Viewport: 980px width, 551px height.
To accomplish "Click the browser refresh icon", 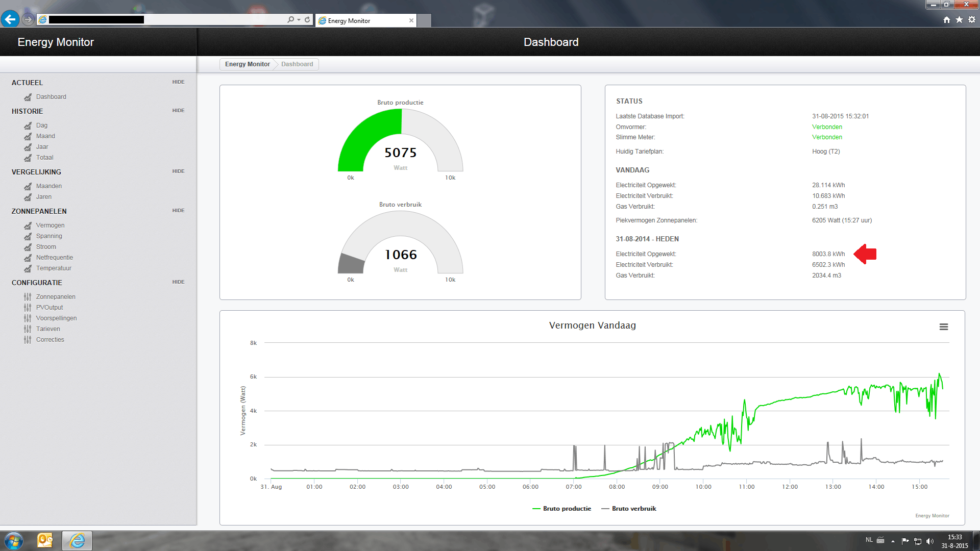I will (x=307, y=19).
